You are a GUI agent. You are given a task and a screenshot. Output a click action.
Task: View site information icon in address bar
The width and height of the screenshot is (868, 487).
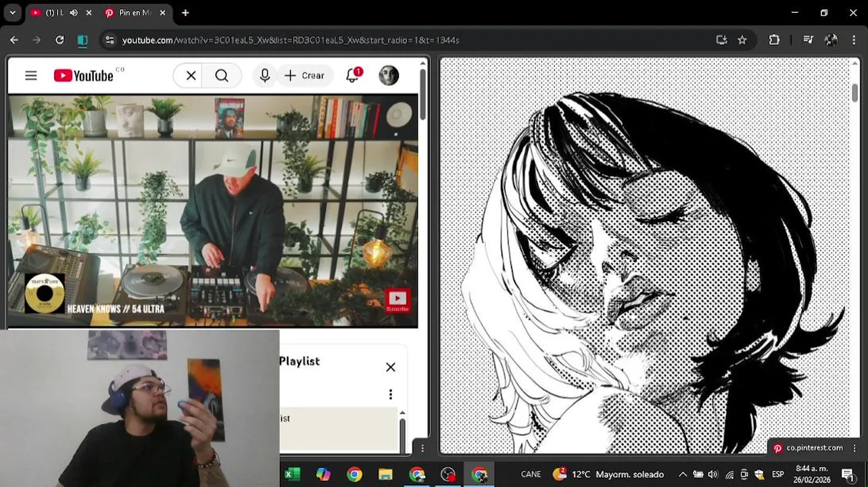coord(110,40)
